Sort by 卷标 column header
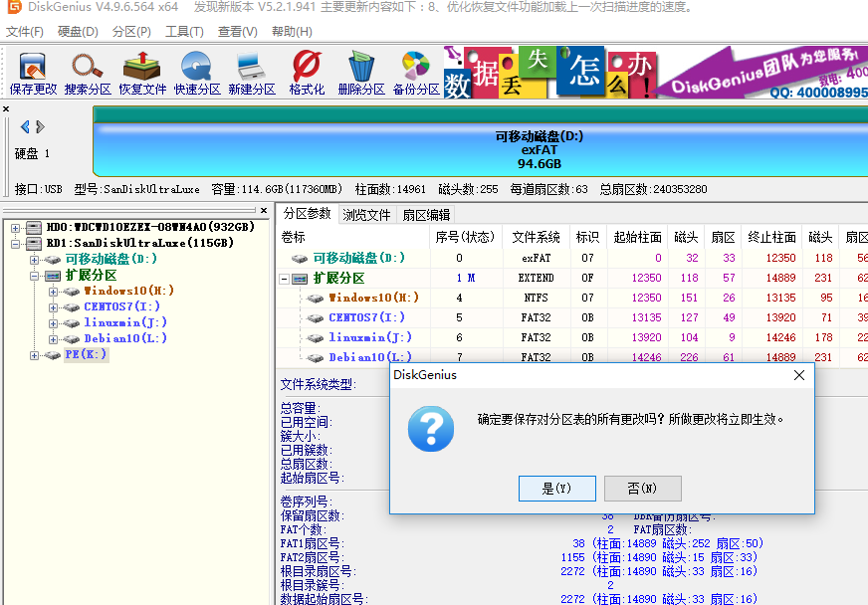Screen dimensions: 868x605 tap(353, 238)
